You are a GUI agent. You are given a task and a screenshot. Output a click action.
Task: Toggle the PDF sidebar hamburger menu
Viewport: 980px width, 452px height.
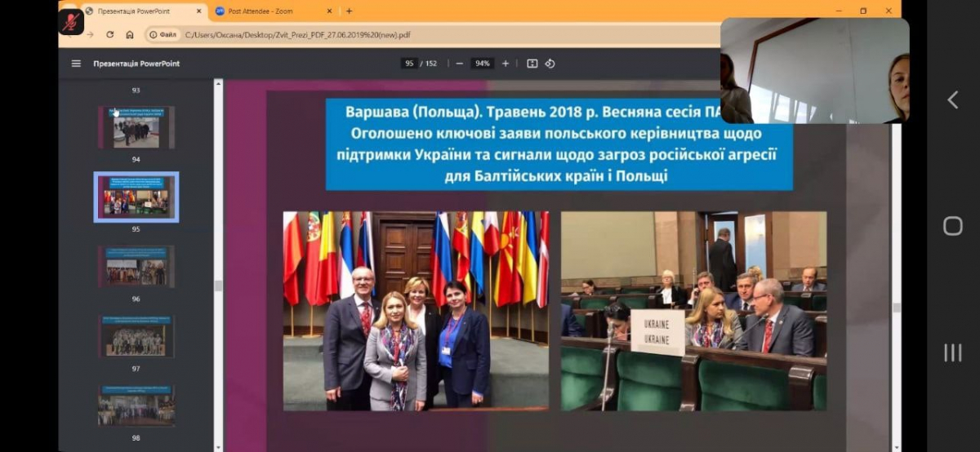76,64
